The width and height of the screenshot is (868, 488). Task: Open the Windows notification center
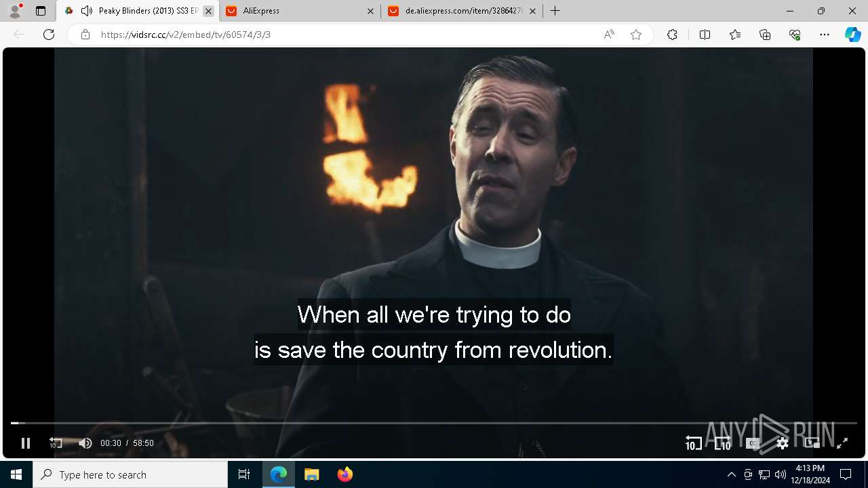pyautogui.click(x=846, y=474)
